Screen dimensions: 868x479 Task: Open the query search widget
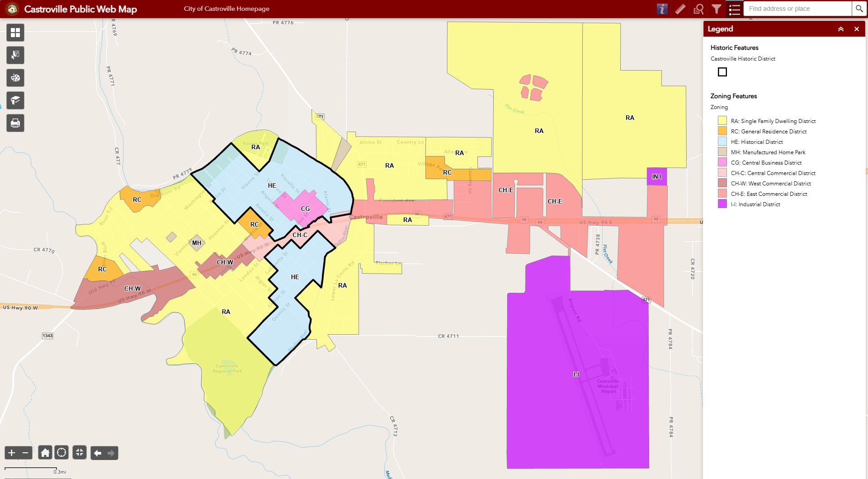tap(698, 9)
